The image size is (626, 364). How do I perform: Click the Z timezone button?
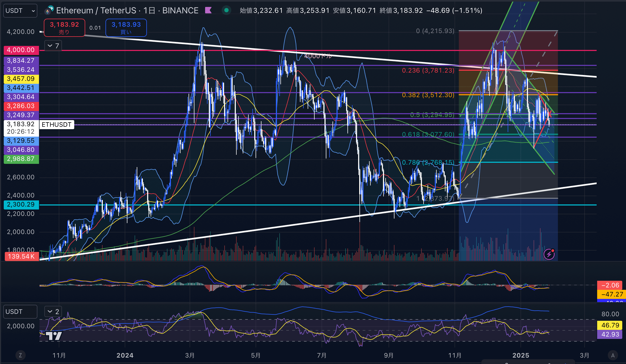pos(20,355)
